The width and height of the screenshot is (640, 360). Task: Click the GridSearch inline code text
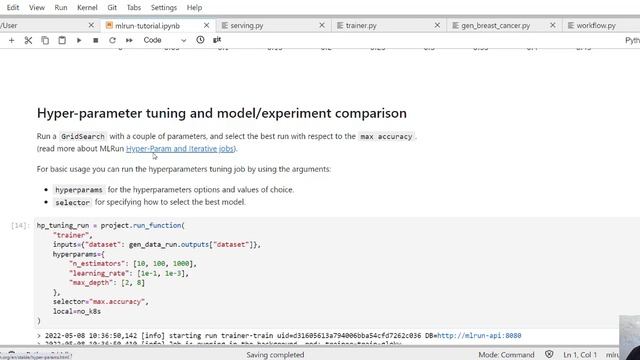[x=82, y=136]
